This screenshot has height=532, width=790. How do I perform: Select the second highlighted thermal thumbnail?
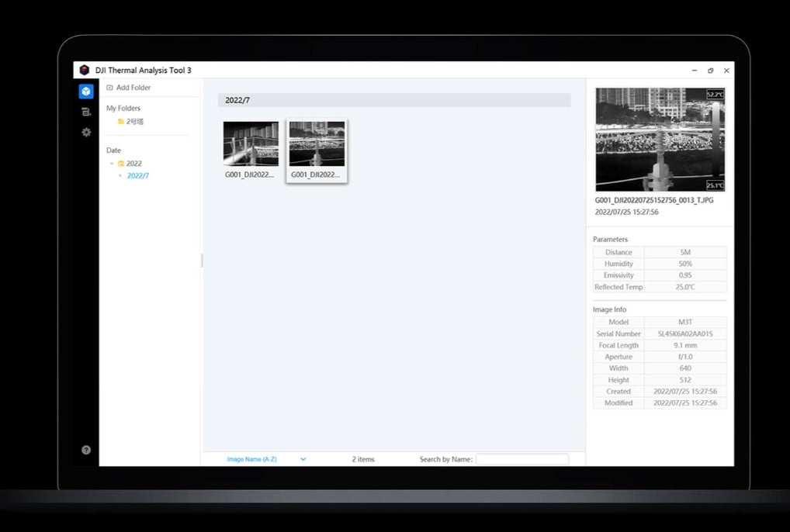click(317, 143)
